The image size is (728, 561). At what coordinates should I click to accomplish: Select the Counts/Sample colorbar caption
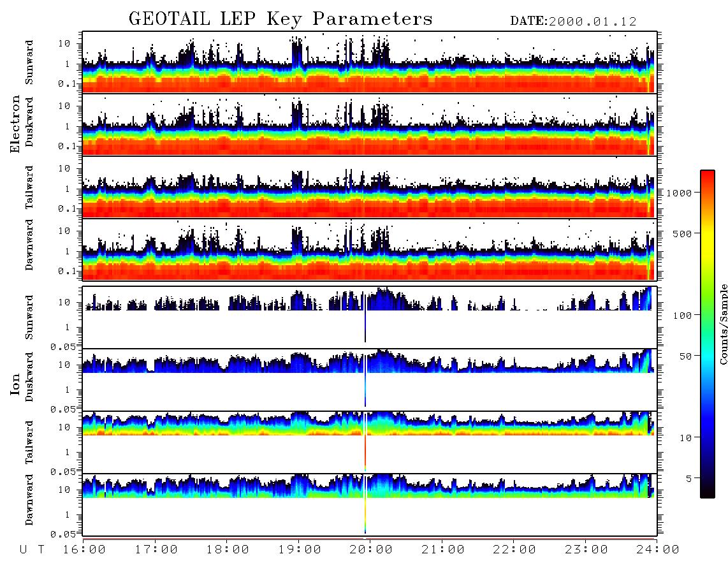pyautogui.click(x=724, y=324)
